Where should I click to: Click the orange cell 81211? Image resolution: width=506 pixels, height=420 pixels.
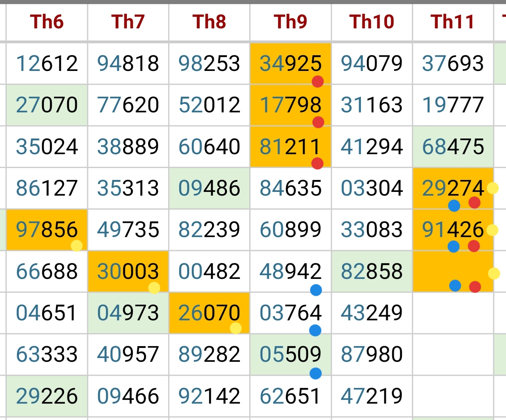tap(290, 146)
